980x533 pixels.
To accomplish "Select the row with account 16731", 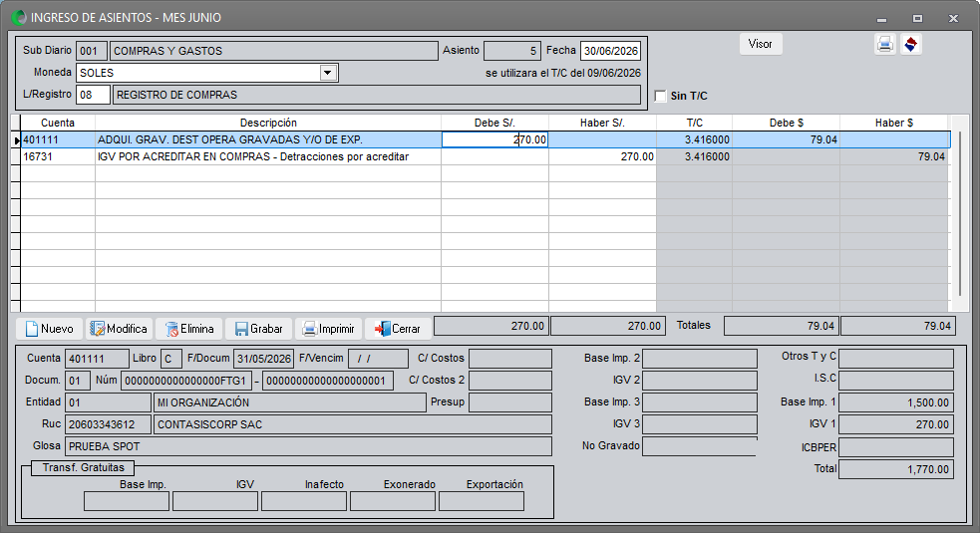I will [x=485, y=156].
